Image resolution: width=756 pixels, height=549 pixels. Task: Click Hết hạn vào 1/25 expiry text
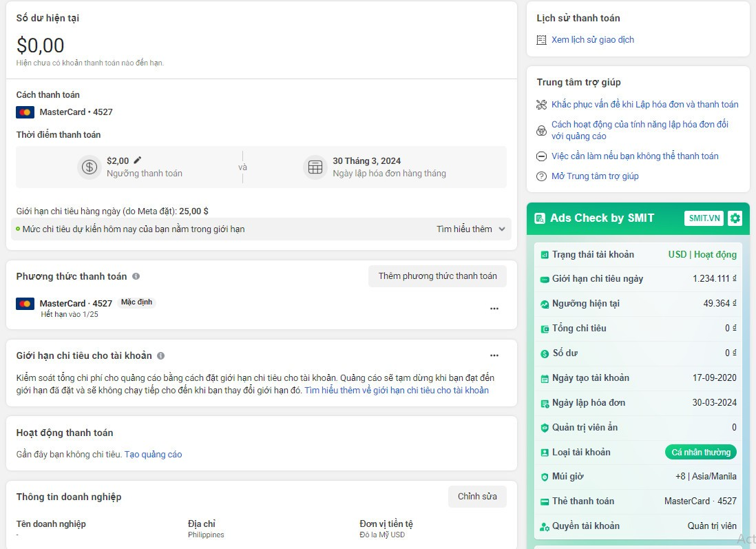coord(70,315)
